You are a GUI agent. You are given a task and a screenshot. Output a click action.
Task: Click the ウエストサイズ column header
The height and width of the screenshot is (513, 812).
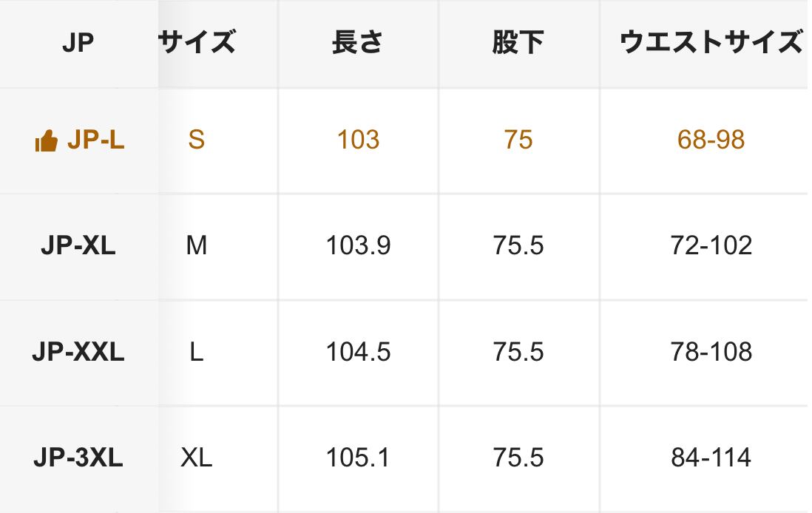click(710, 43)
